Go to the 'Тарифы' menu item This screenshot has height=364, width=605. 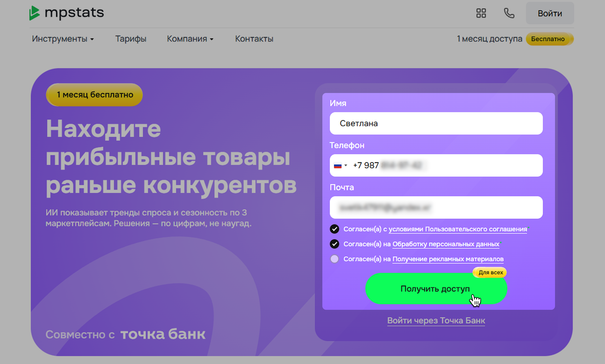point(131,39)
